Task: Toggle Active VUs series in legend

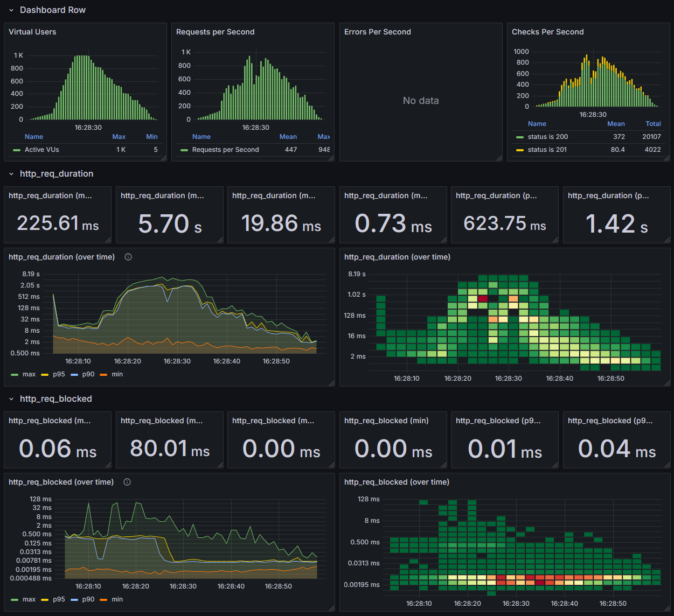Action: click(42, 150)
